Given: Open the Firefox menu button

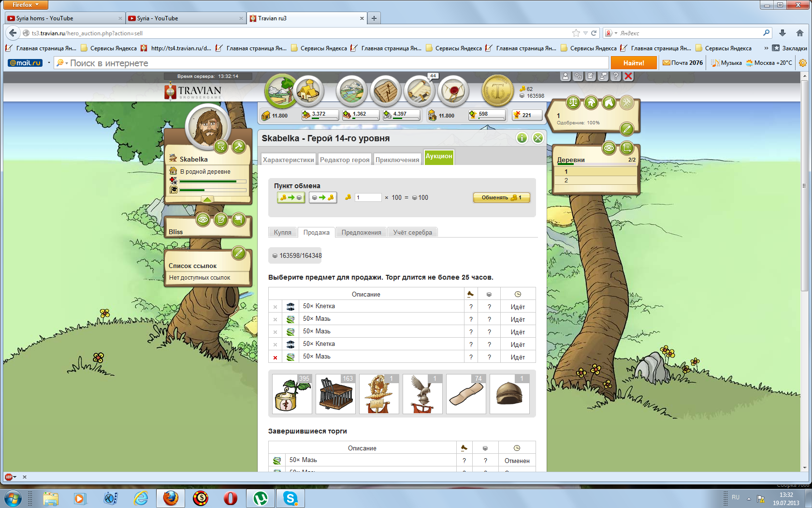Looking at the screenshot, I should pos(26,5).
